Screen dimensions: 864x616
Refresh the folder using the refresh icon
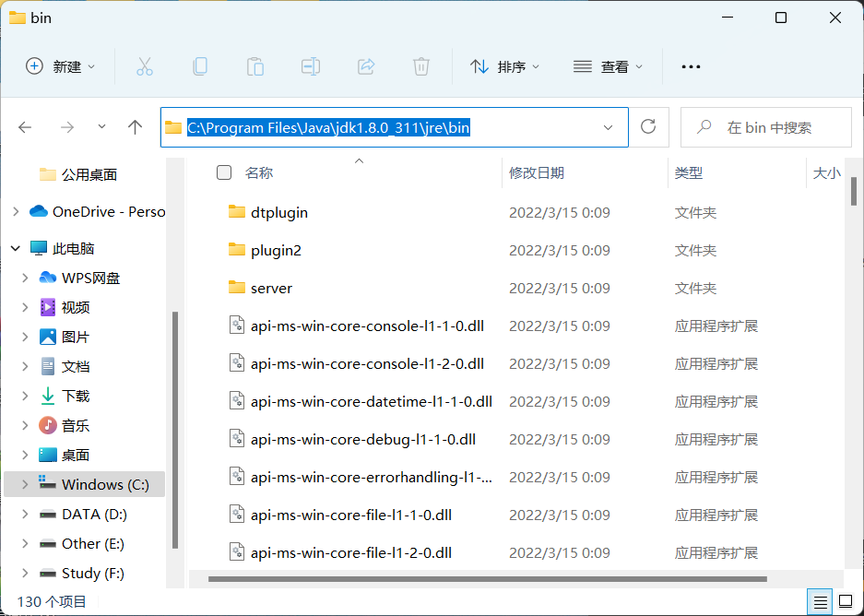[648, 127]
